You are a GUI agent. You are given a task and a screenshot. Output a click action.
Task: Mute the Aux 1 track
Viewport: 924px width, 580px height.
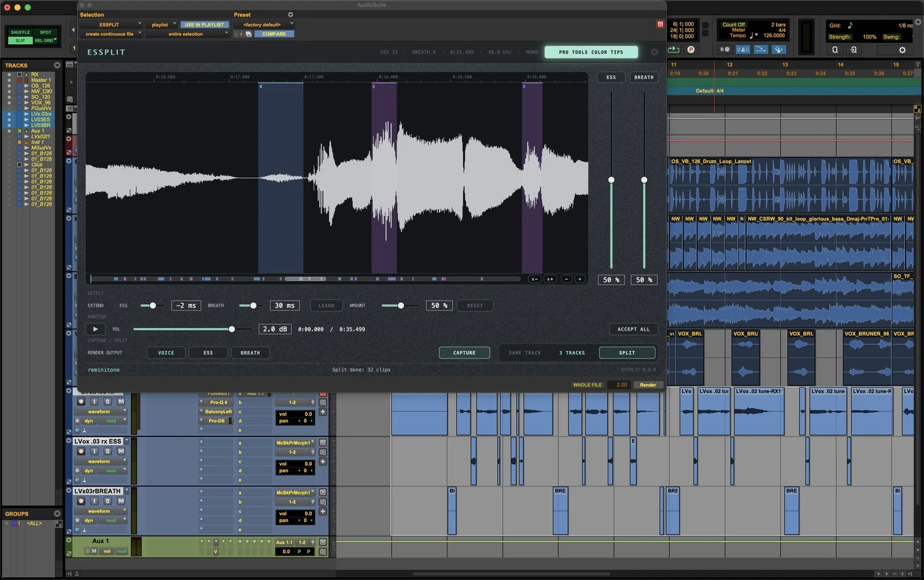94,551
